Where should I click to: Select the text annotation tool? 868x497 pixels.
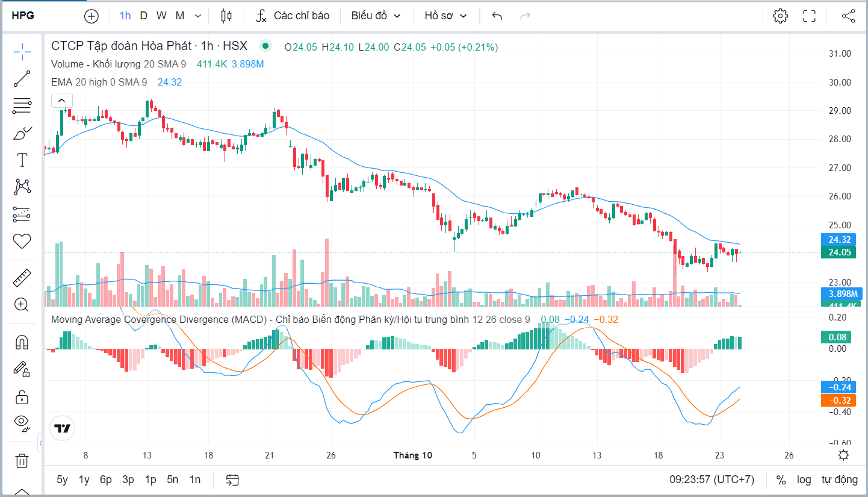pyautogui.click(x=22, y=160)
